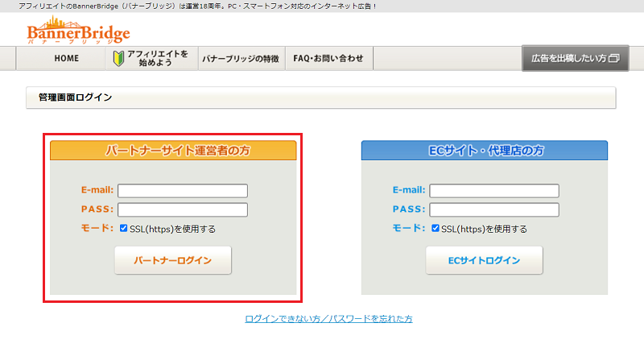The width and height of the screenshot is (644, 352).
Task: Focus EC site PASS input field
Action: [x=494, y=209]
